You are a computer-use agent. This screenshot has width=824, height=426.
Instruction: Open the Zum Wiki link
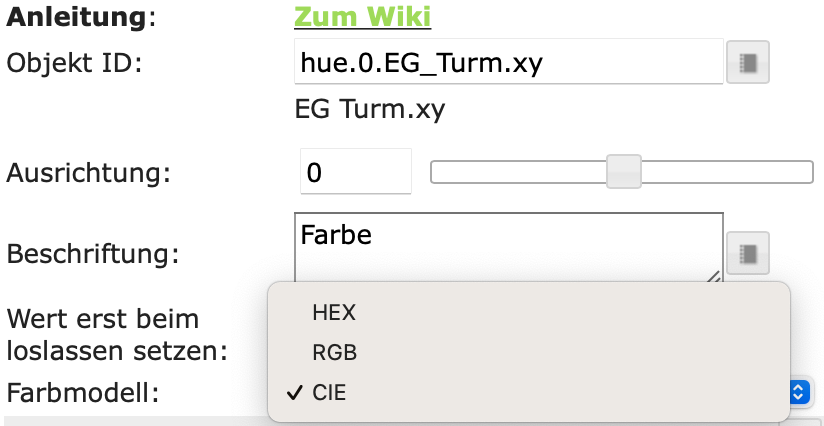pos(362,17)
